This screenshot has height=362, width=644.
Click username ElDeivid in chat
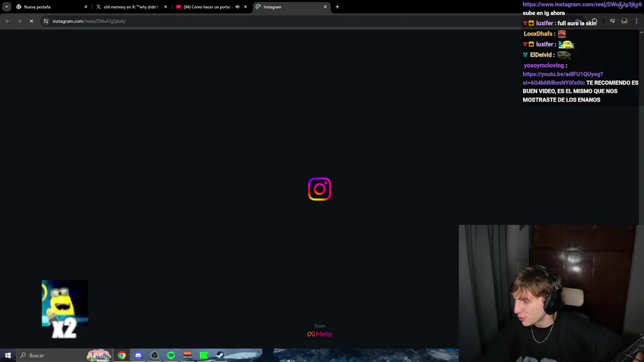(541, 55)
